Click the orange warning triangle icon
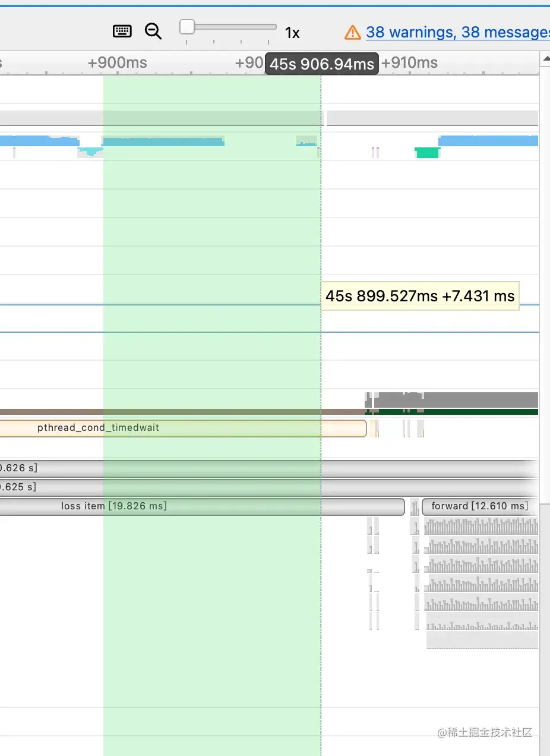Screen dimensions: 550x756 point(353,32)
